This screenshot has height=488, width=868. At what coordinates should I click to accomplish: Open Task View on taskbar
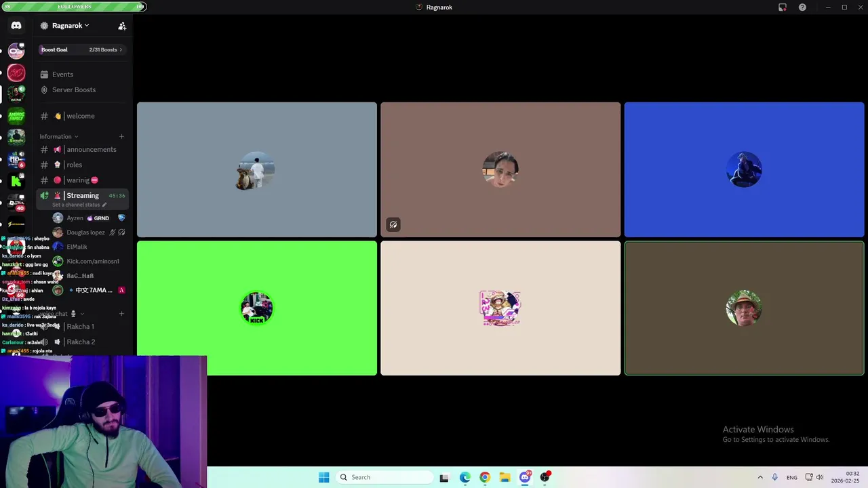coord(444,477)
